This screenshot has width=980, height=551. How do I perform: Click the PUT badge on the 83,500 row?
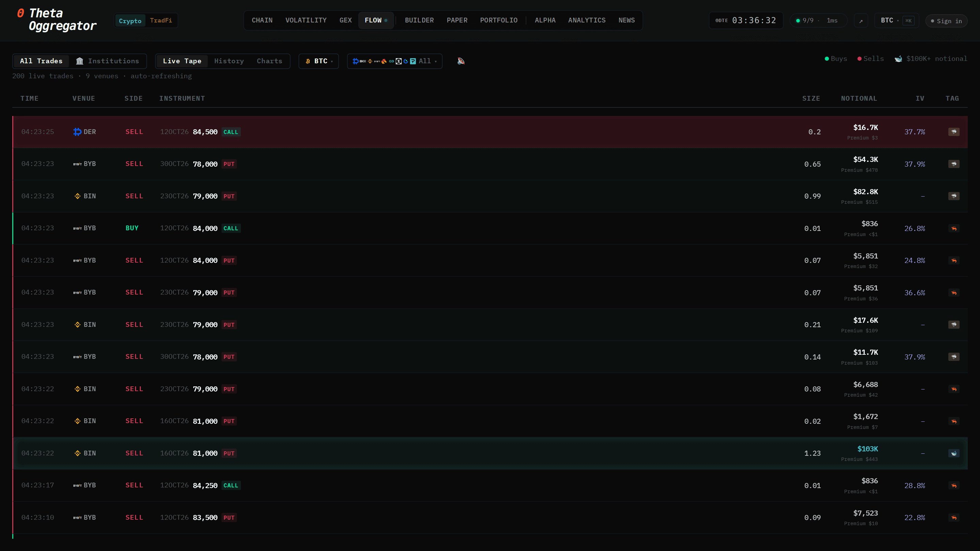pos(229,518)
